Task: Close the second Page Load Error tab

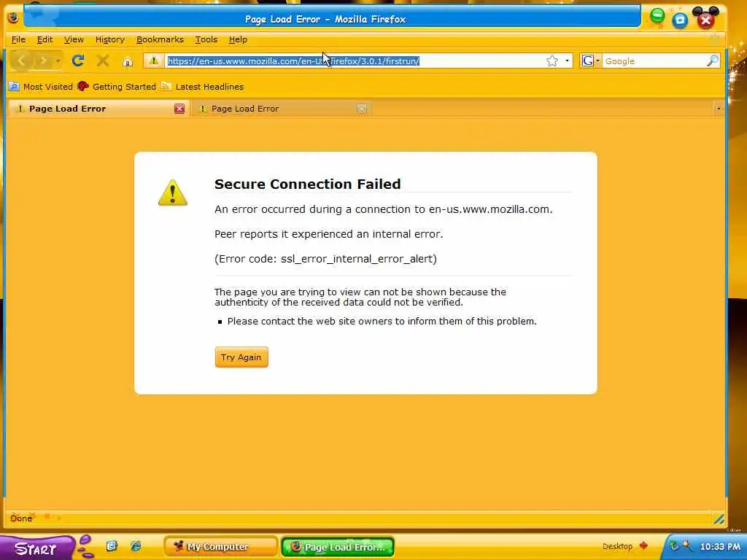Action: tap(362, 109)
